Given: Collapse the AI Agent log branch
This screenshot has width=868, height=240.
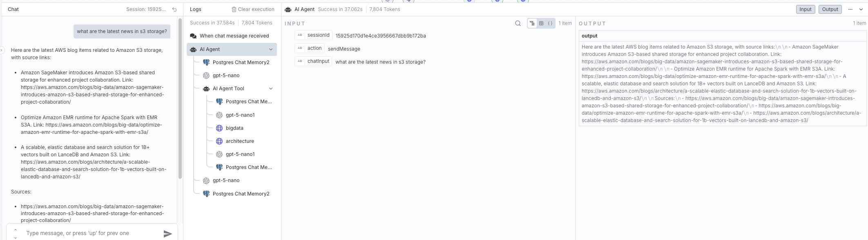Looking at the screenshot, I should (x=271, y=49).
